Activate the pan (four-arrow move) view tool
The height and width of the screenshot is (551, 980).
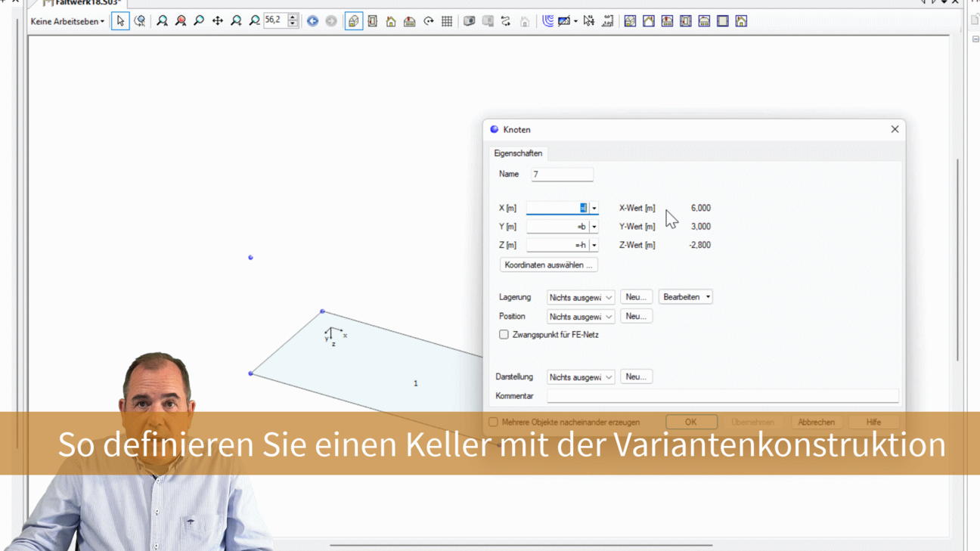(x=218, y=21)
